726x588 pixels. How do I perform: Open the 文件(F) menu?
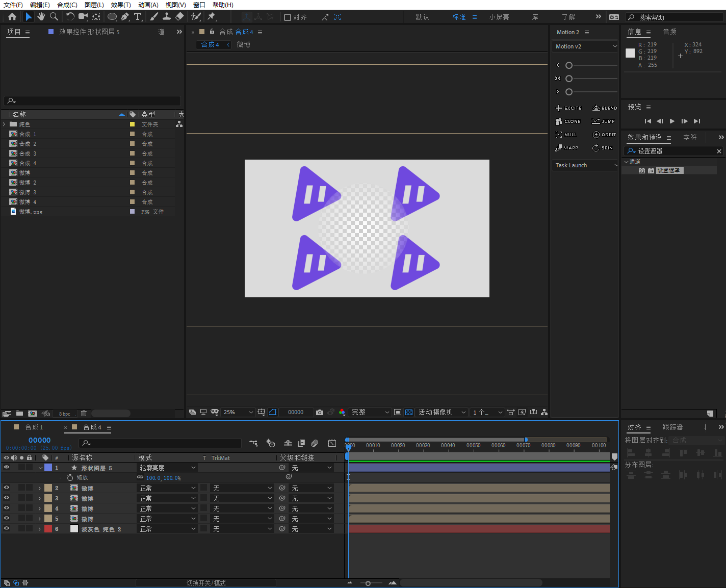coord(13,5)
